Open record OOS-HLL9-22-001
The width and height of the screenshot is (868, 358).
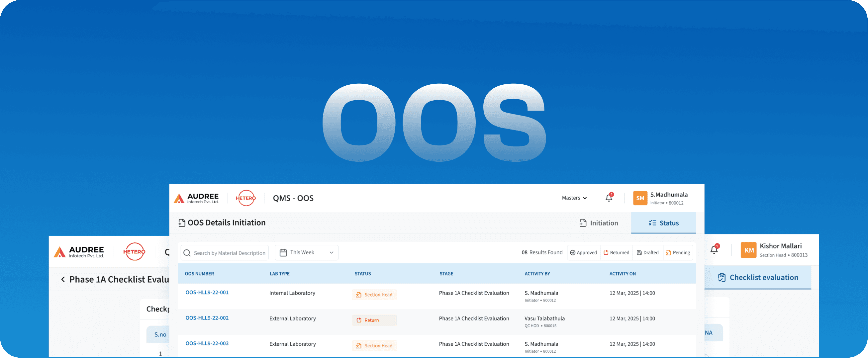click(207, 292)
